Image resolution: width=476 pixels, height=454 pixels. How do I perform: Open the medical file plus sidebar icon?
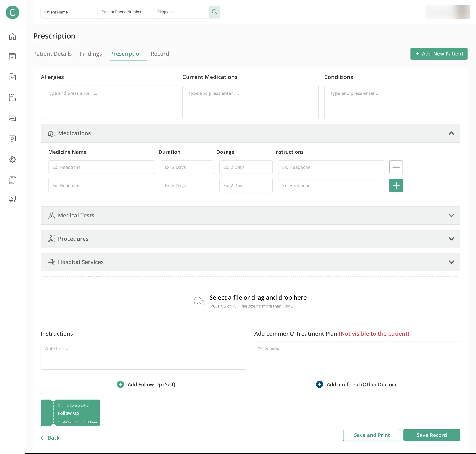12,77
